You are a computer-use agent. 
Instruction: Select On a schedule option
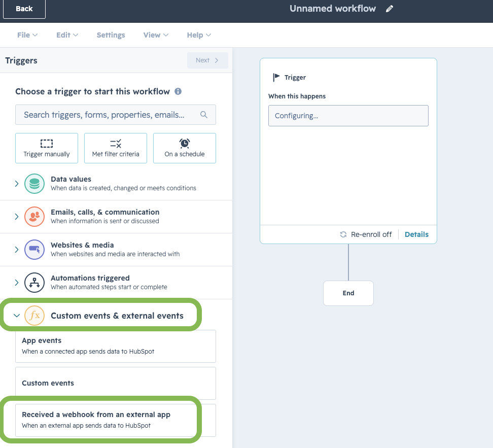pos(185,148)
